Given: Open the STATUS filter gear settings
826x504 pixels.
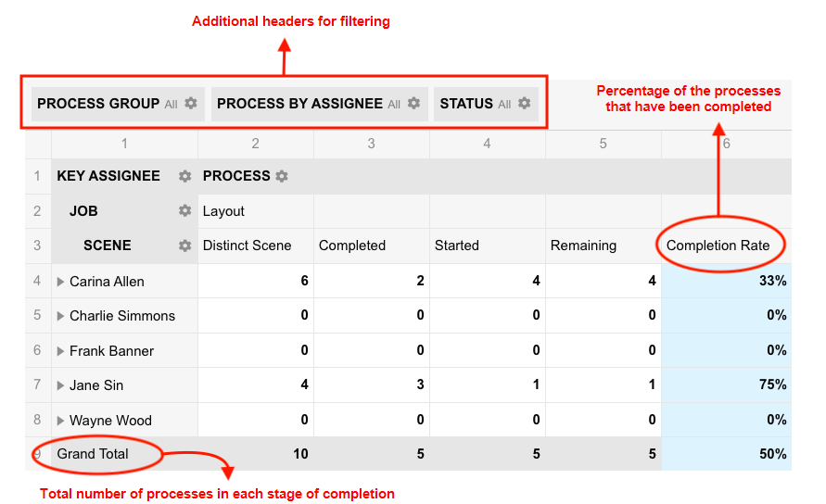Looking at the screenshot, I should [x=524, y=103].
